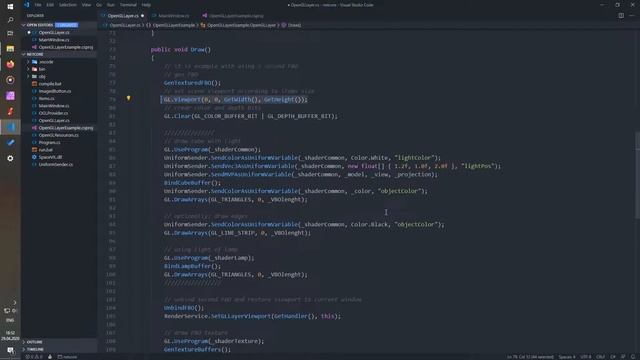Open OGLProvider.cs in the explorer tree
640x360 pixels.
pyautogui.click(x=53, y=113)
